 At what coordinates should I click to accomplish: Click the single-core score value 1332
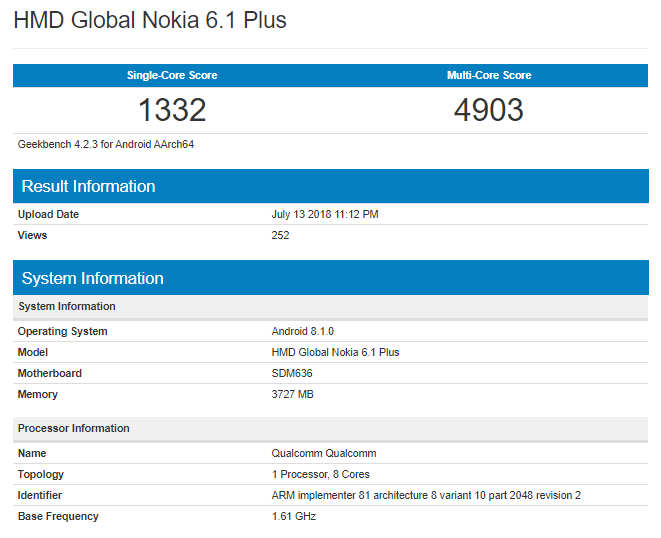(172, 110)
